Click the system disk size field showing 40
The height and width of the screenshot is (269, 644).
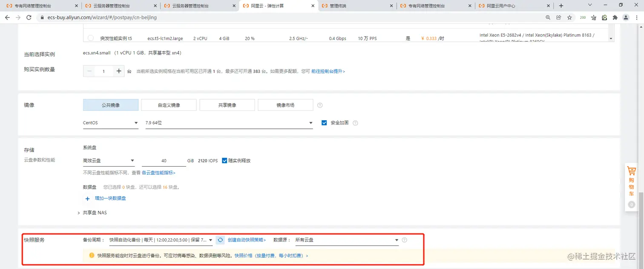click(164, 161)
